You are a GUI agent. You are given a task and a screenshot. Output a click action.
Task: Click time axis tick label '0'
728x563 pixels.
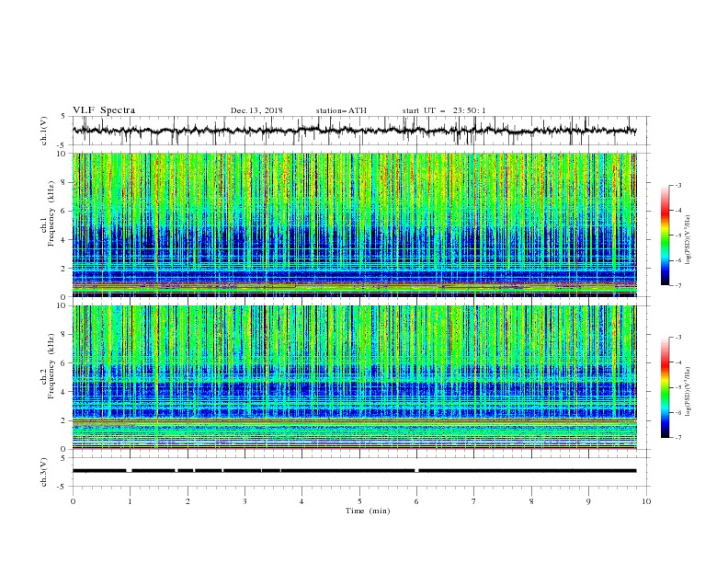[x=73, y=501]
